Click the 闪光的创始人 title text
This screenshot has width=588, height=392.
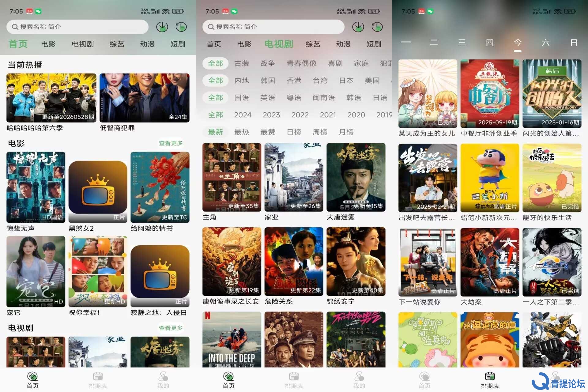(551, 134)
